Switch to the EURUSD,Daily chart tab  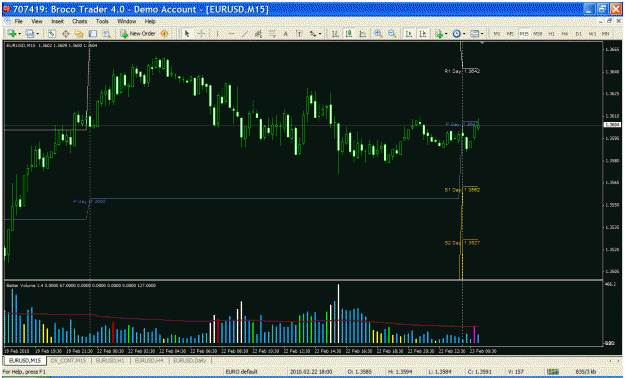pos(189,360)
